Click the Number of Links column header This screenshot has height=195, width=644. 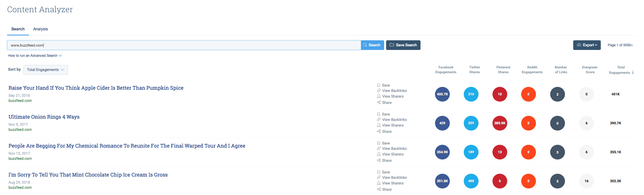tap(561, 70)
